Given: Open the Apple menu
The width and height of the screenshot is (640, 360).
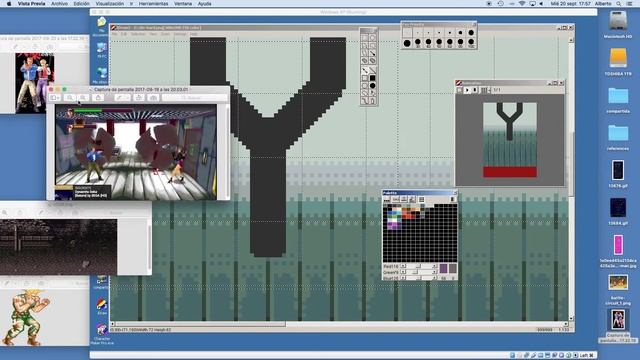Looking at the screenshot, I should 9,3.
